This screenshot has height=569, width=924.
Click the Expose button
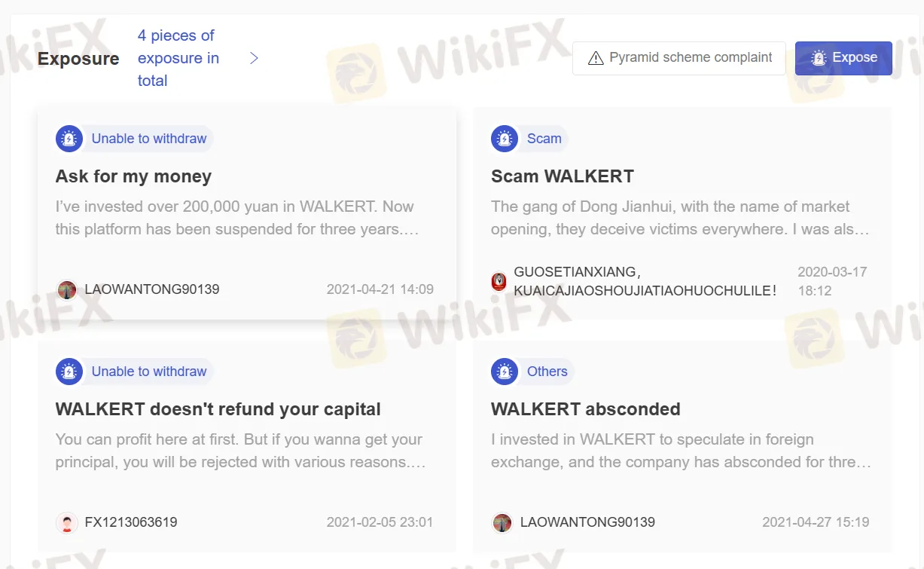843,57
